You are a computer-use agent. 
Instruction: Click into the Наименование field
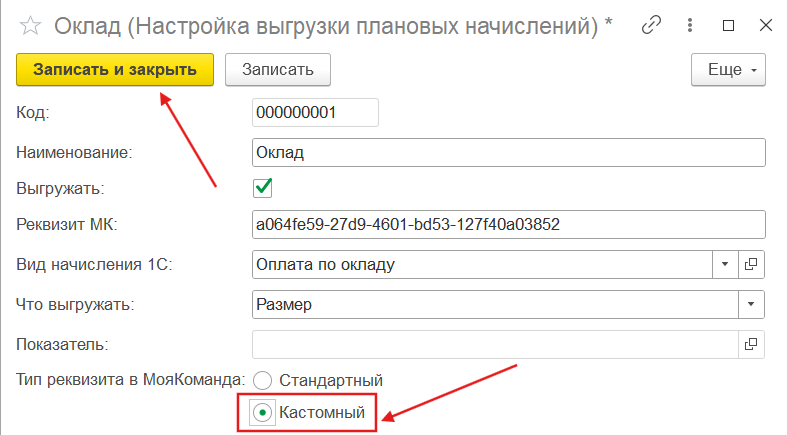(508, 152)
